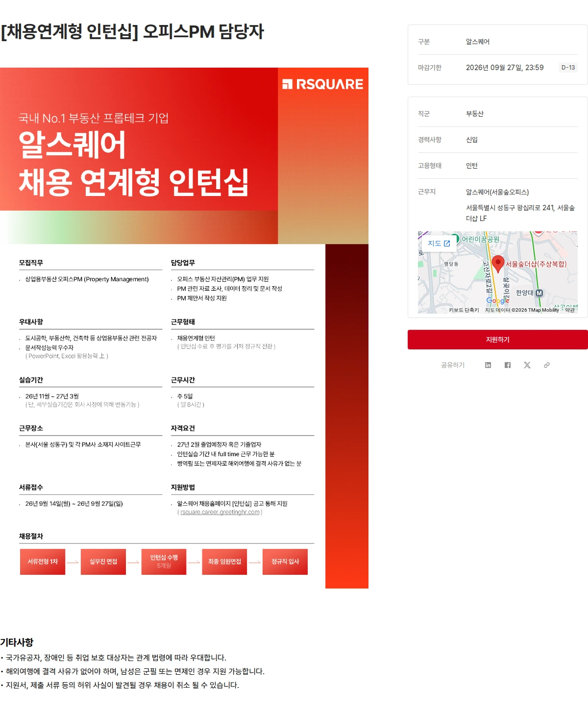Image resolution: width=588 pixels, height=712 pixels.
Task: Open the 지도 map link
Action: pos(439,244)
